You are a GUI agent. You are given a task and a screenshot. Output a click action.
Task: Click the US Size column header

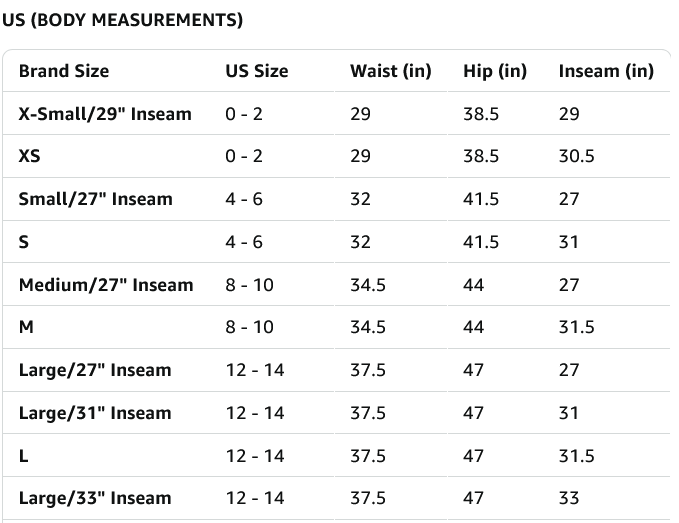pyautogui.click(x=256, y=71)
